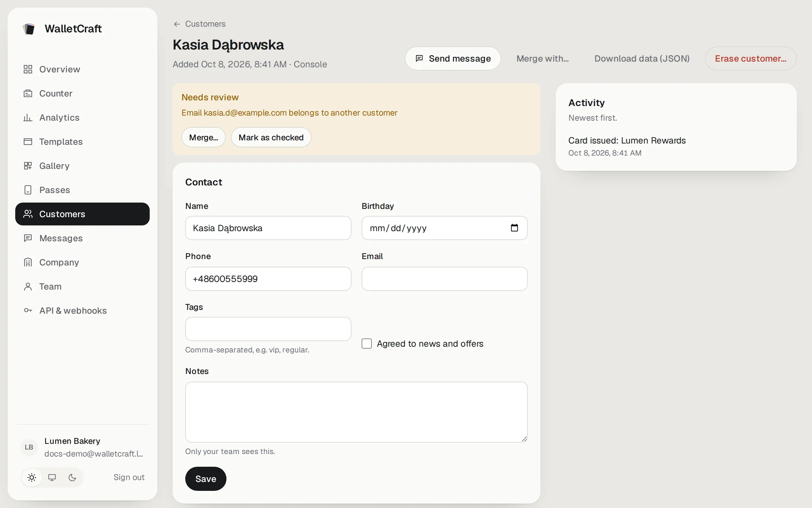Download data (JSON) for customer

642,58
